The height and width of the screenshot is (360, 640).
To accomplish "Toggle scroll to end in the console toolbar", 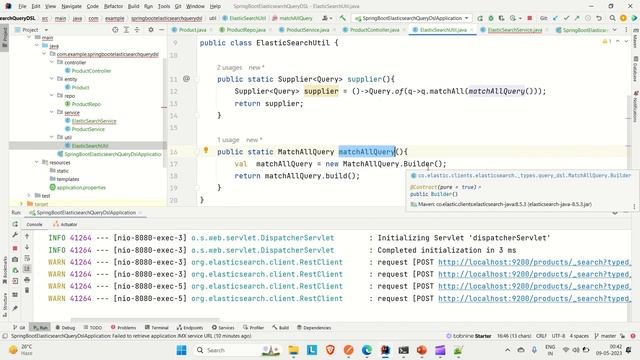I will (27, 269).
